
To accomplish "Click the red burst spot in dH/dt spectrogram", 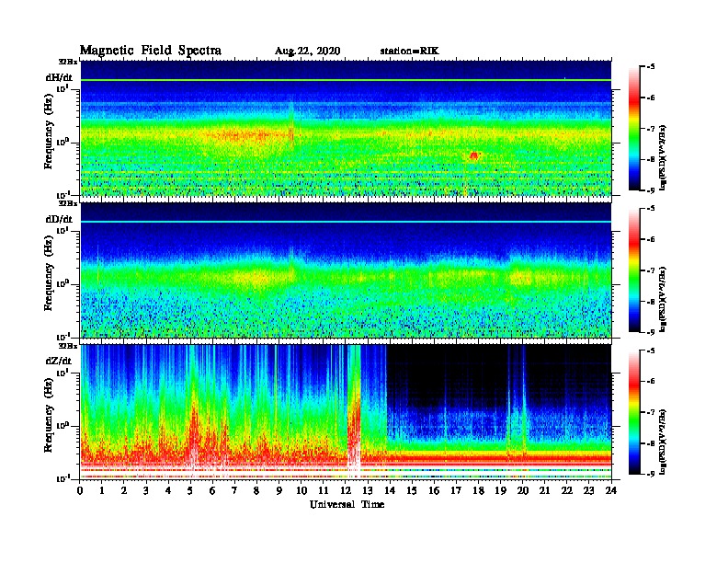I will pyautogui.click(x=473, y=155).
